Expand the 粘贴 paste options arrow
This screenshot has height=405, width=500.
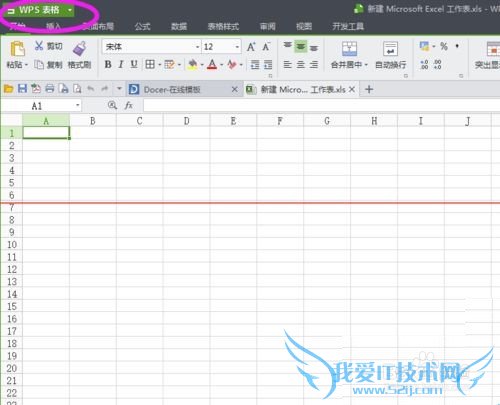click(26, 65)
